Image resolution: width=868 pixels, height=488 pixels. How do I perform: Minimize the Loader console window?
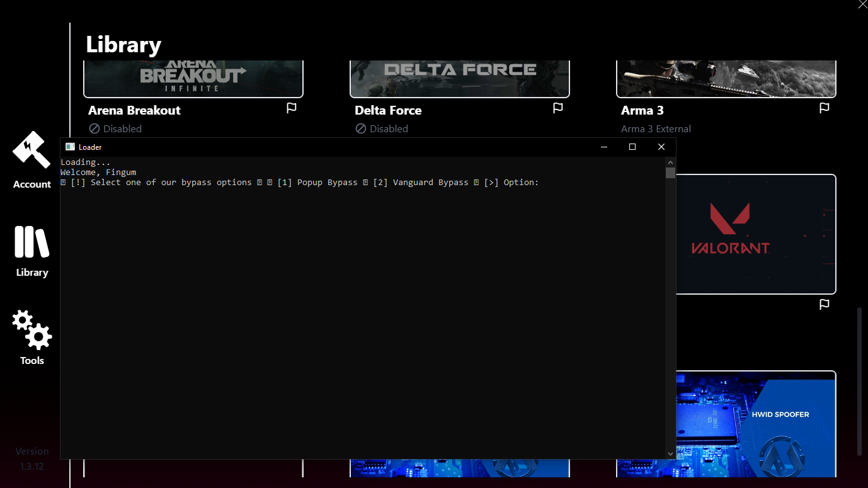coord(604,147)
